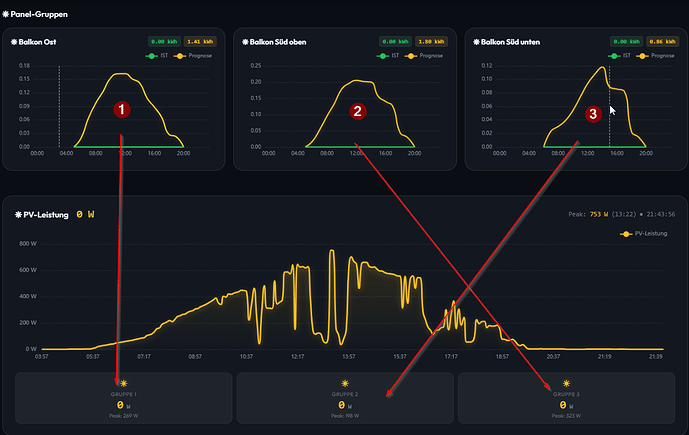Toggle PV-Leistung series in the main chart legend
This screenshot has height=435, width=689.
click(644, 234)
